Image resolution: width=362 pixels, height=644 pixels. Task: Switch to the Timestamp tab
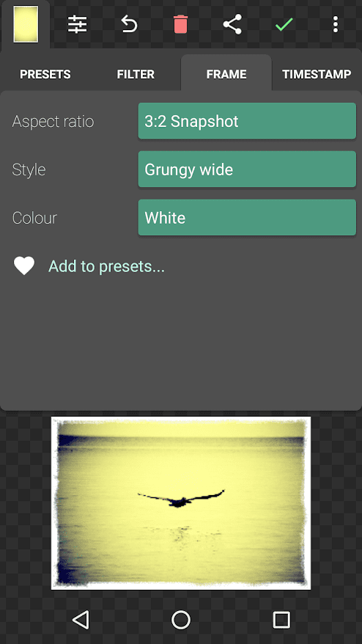(x=317, y=74)
